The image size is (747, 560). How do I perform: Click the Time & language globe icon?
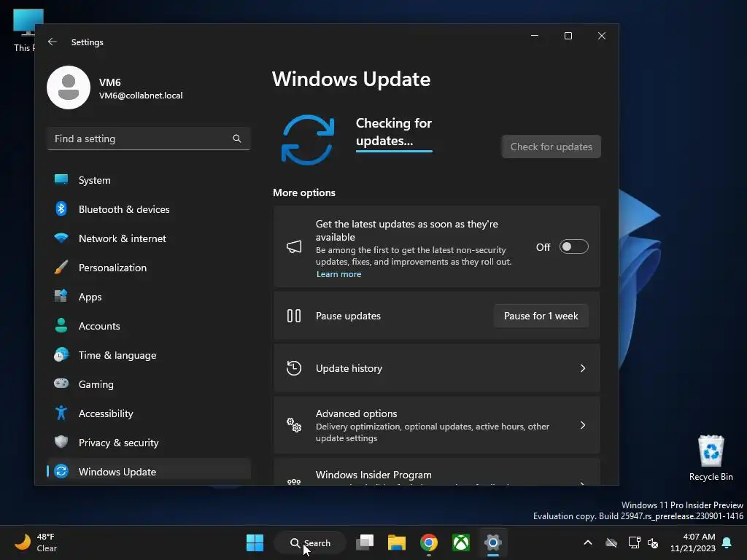pos(61,355)
